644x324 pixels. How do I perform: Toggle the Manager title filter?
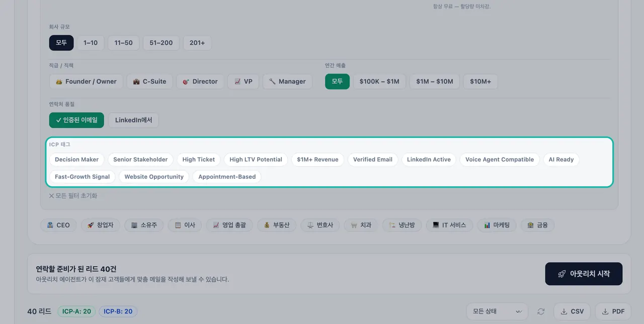pos(287,82)
